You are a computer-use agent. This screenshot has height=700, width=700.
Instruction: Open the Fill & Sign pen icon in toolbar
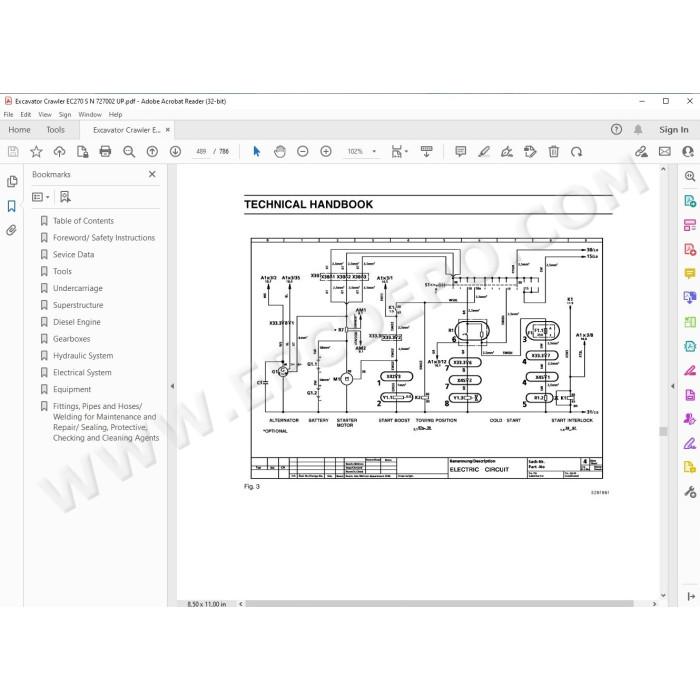[507, 152]
